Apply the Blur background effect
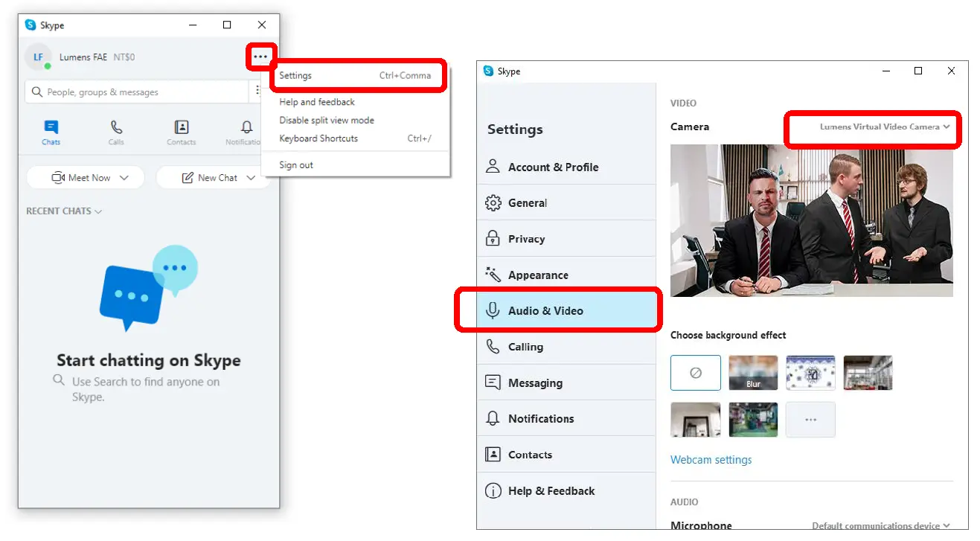The width and height of the screenshot is (980, 541). (x=753, y=373)
